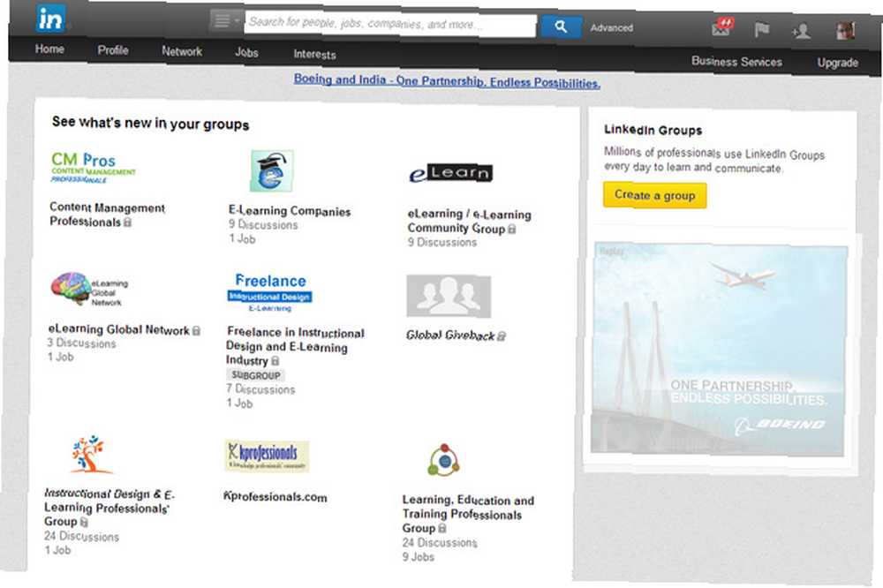Open the Interests menu

pos(314,54)
